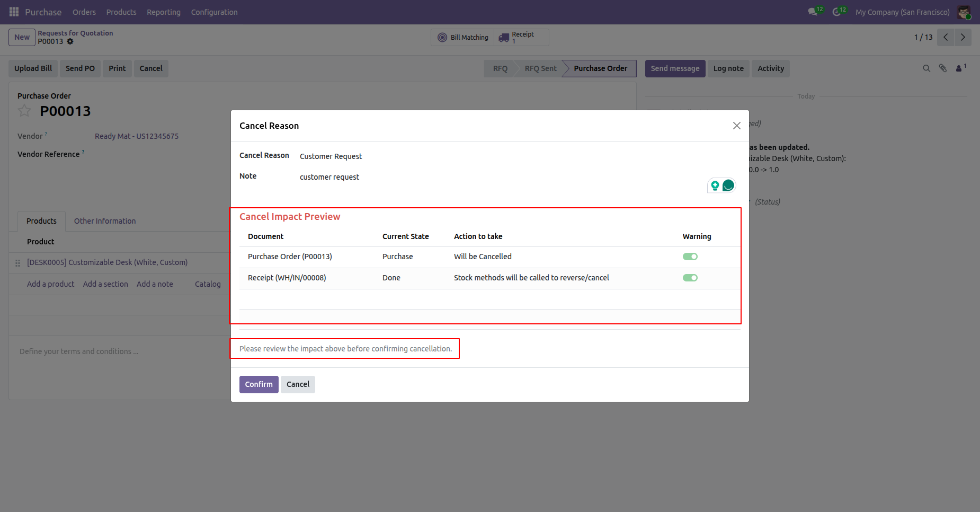
Task: Click the Purchase app name in the top bar
Action: click(43, 12)
